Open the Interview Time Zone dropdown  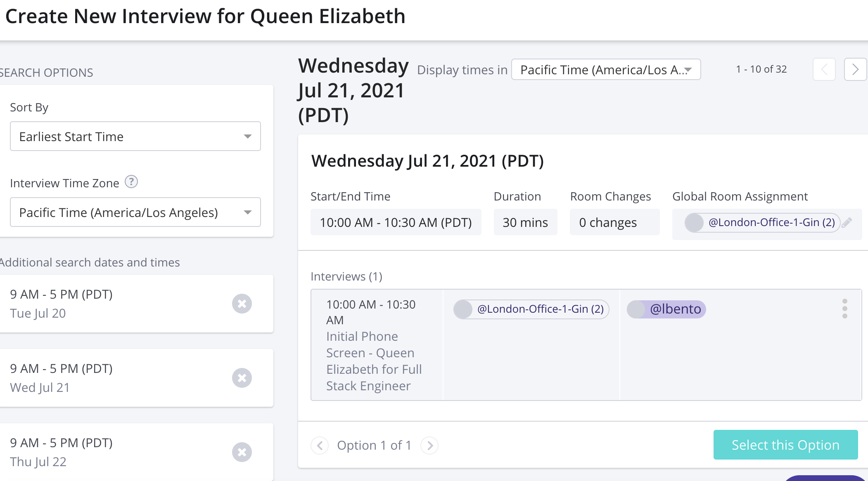(135, 212)
